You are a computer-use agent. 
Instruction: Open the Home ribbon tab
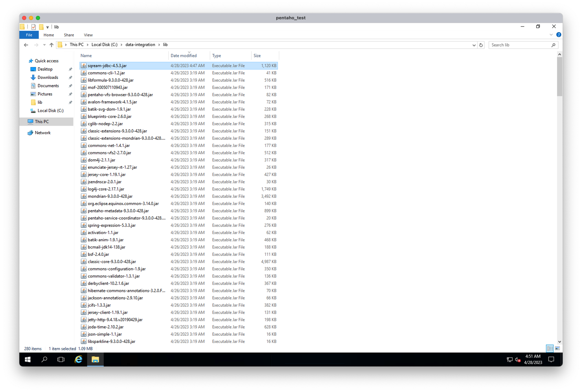coord(49,35)
